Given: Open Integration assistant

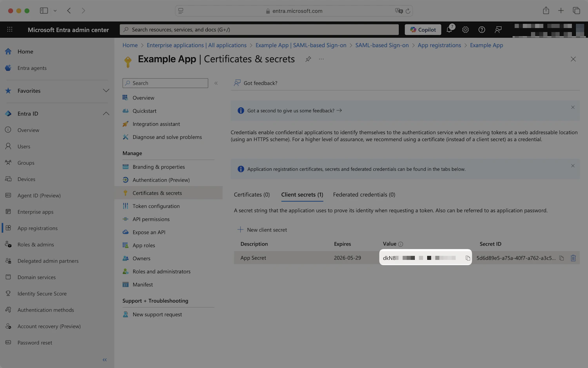Looking at the screenshot, I should coord(156,124).
